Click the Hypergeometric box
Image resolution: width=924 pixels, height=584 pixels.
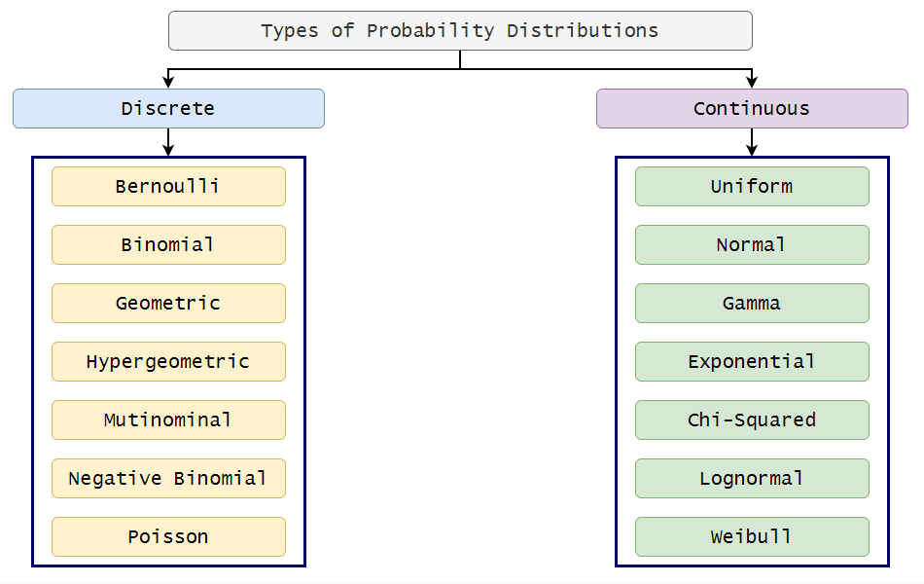[x=168, y=361]
